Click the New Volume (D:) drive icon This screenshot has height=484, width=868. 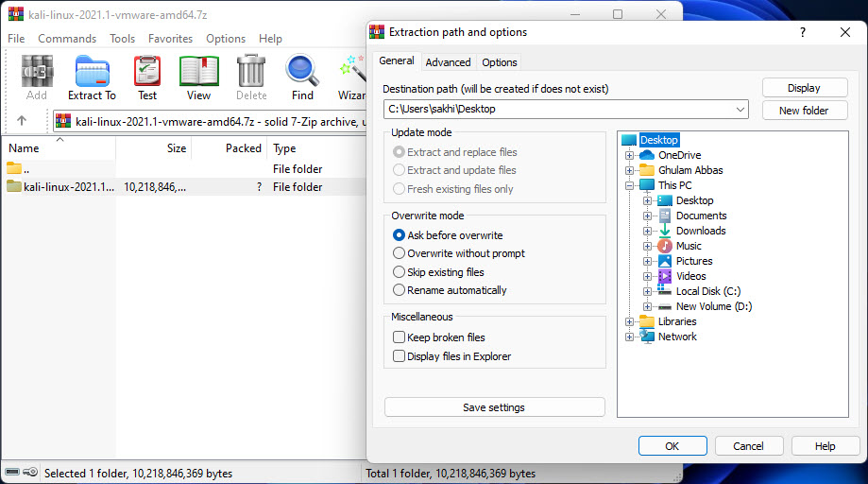point(664,306)
